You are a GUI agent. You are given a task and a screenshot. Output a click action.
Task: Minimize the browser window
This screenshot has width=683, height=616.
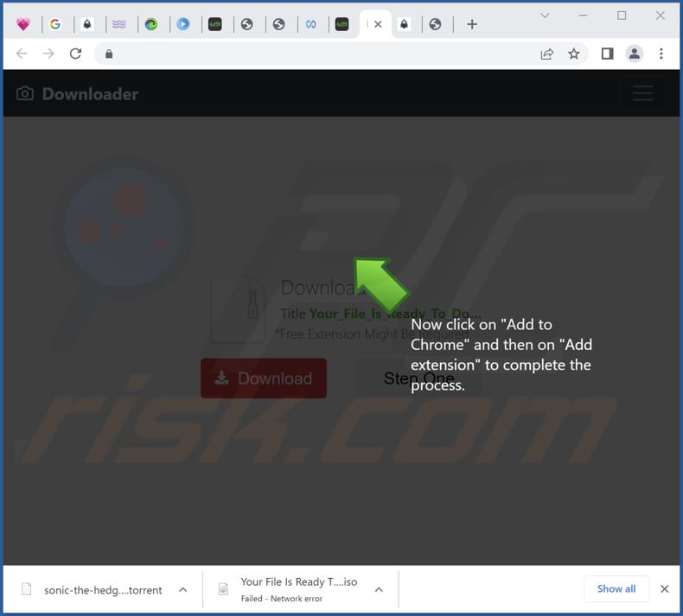pyautogui.click(x=583, y=16)
